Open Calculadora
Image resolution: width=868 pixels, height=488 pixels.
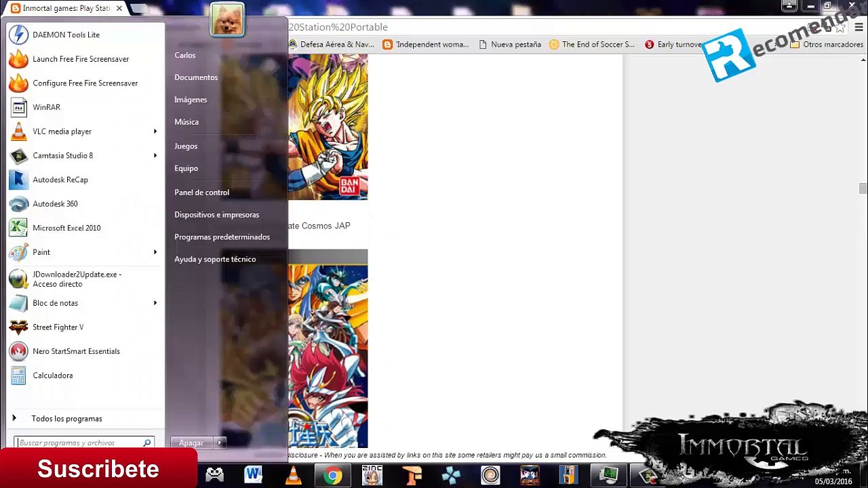(x=52, y=375)
